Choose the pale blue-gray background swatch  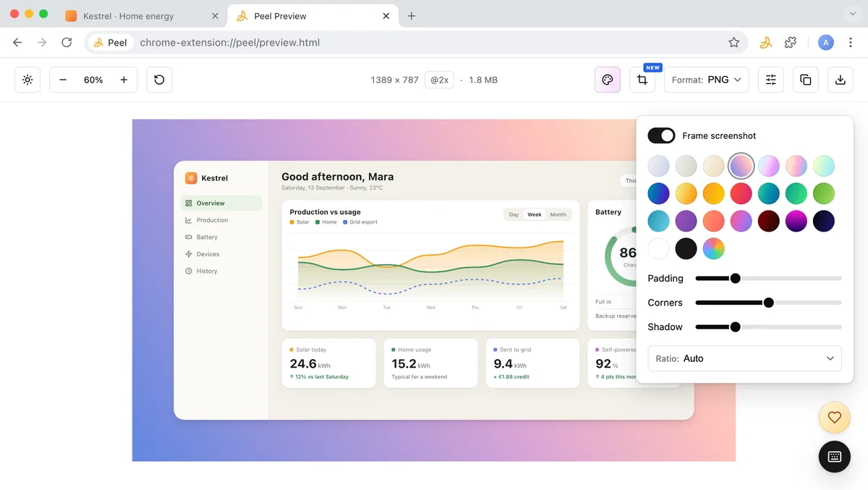658,166
